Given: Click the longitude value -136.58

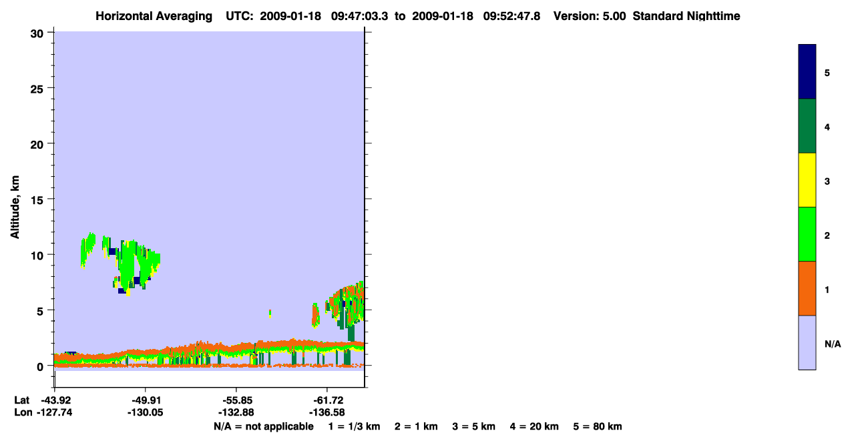Looking at the screenshot, I should click(327, 413).
